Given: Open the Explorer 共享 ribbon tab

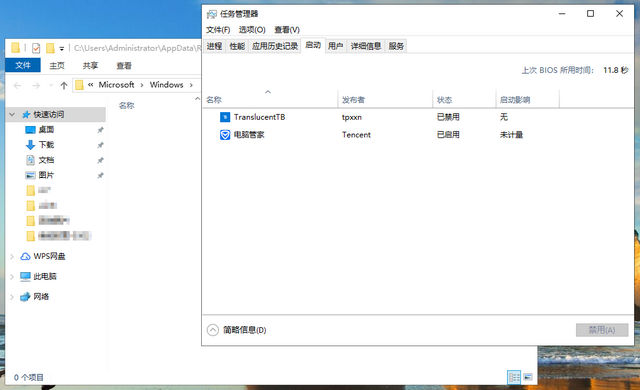Looking at the screenshot, I should pos(90,66).
